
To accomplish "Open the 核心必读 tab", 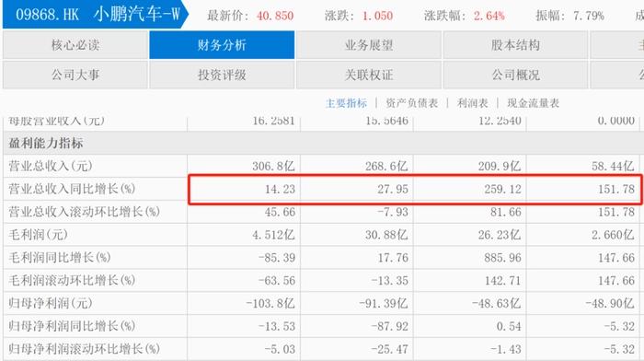I will (x=75, y=45).
